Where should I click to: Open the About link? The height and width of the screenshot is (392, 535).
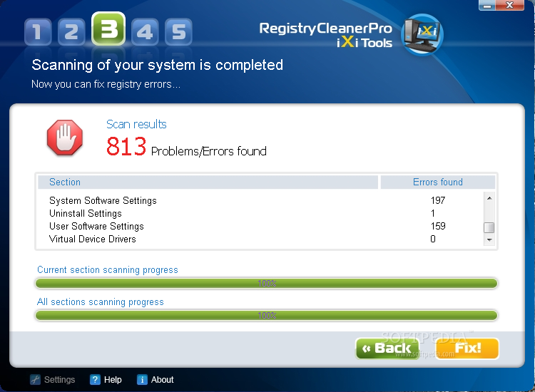coord(162,379)
